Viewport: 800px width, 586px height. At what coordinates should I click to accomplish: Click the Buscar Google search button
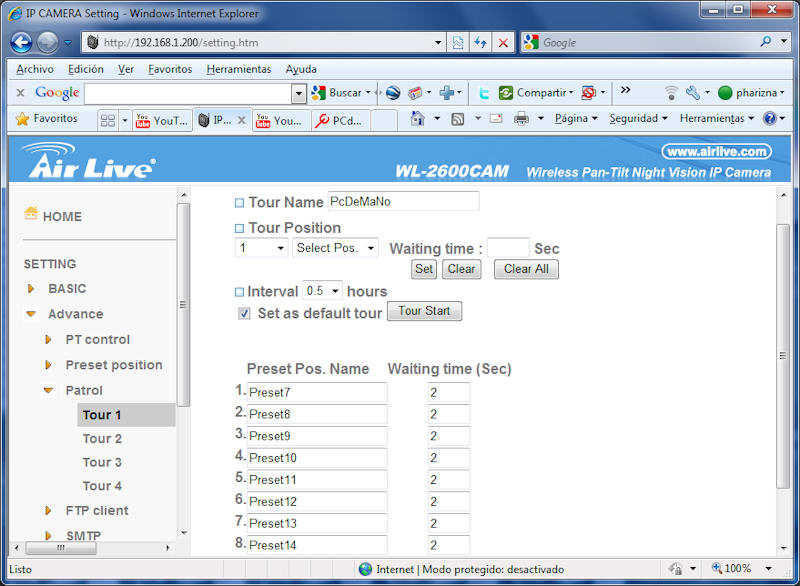[x=340, y=93]
